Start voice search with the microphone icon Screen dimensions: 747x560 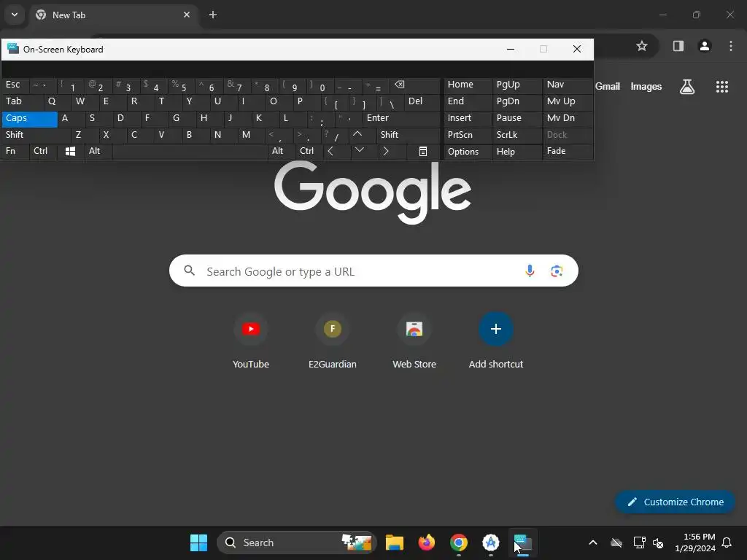(x=530, y=271)
